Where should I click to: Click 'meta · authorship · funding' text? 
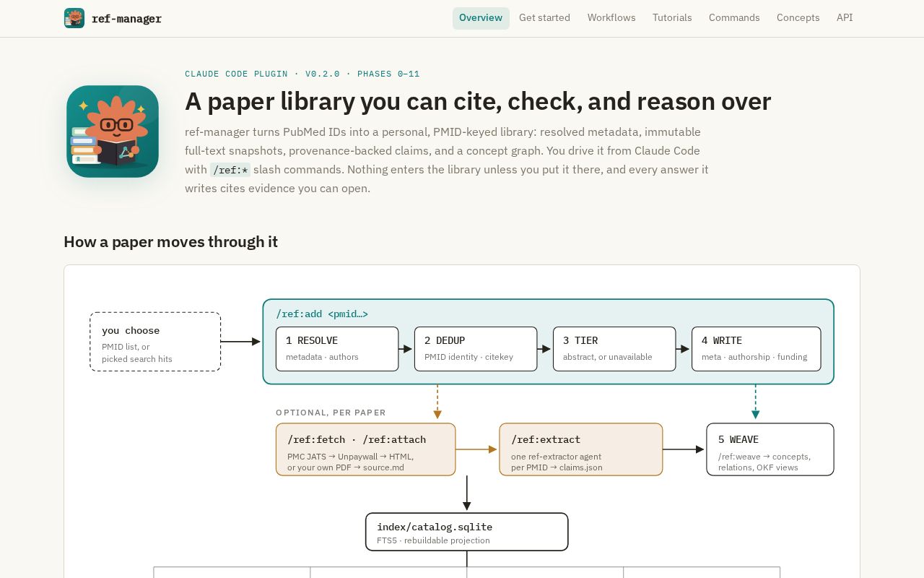754,357
